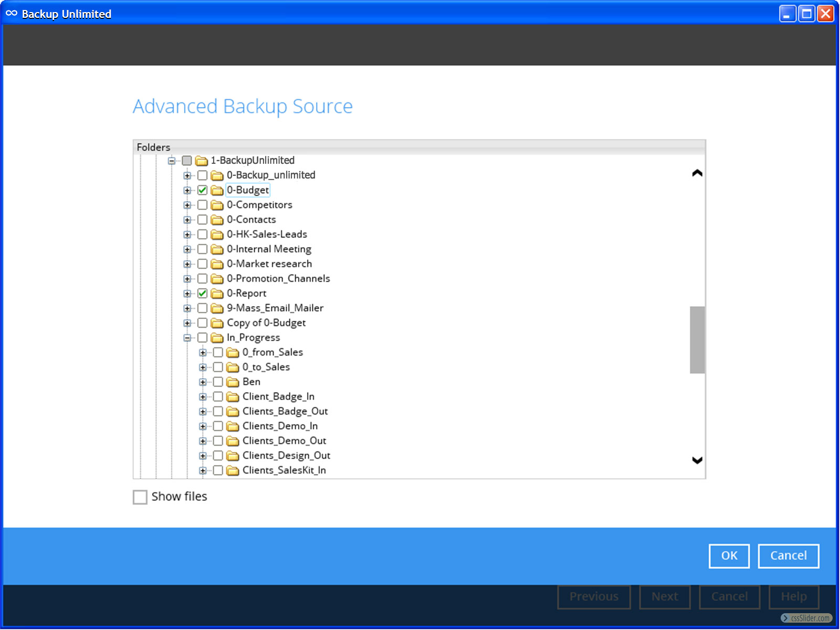The height and width of the screenshot is (630, 840).
Task: Check the 0-Competitors folder checkbox
Action: tap(202, 205)
